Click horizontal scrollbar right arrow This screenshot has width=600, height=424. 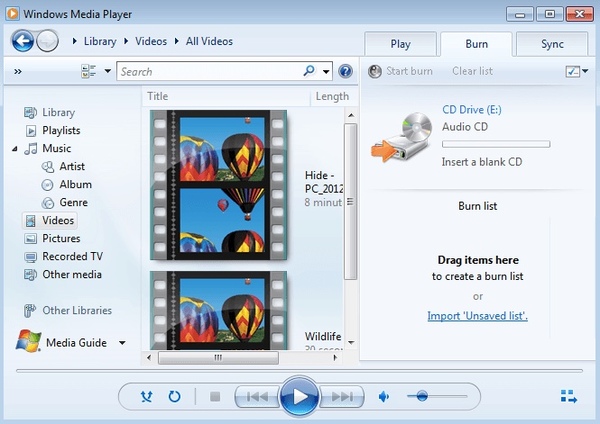tap(335, 358)
